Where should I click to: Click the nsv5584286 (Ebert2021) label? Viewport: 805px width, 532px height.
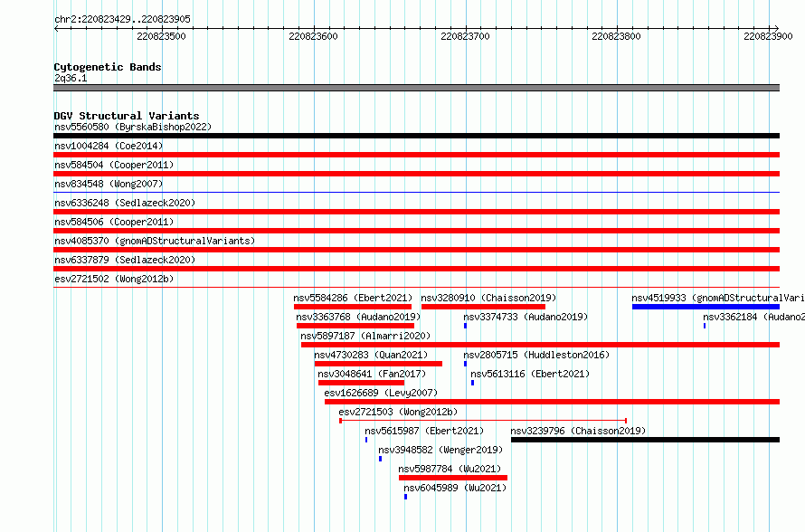pos(354,298)
